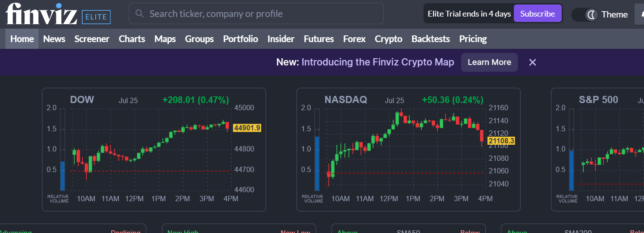Open the Screener page
This screenshot has height=233, width=644.
pos(92,39)
